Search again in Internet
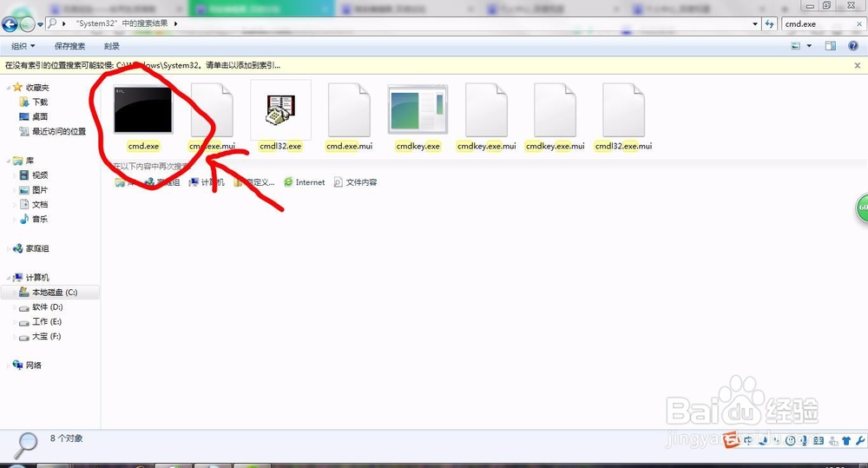The height and width of the screenshot is (468, 868). coord(304,182)
